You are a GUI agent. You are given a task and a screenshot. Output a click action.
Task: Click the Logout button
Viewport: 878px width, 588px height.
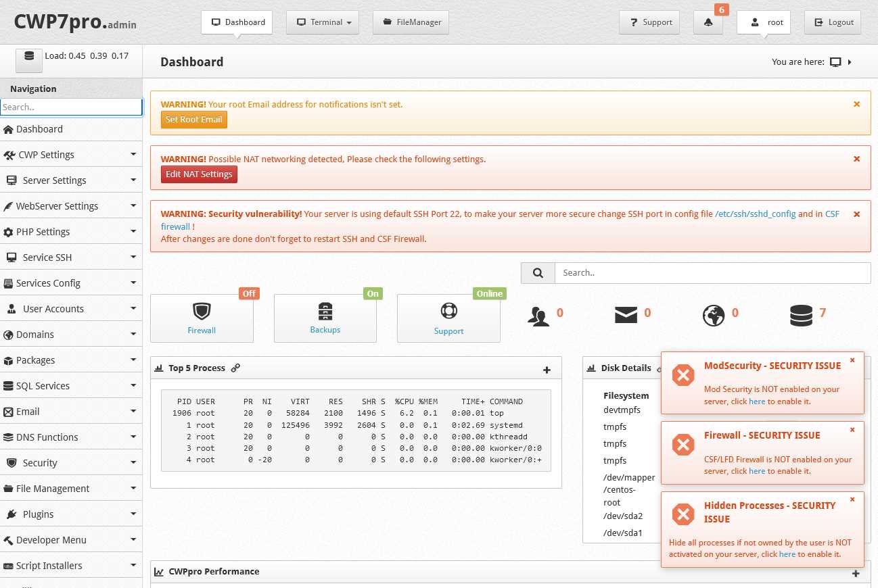[833, 22]
